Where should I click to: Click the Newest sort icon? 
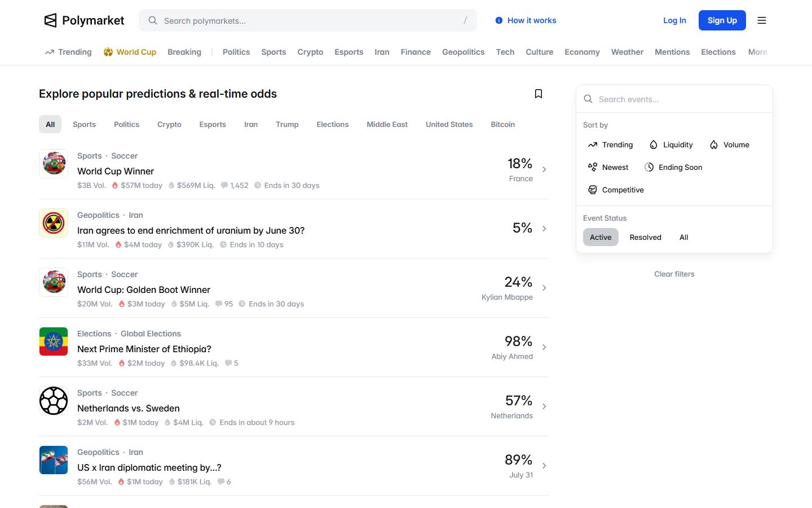pos(593,167)
